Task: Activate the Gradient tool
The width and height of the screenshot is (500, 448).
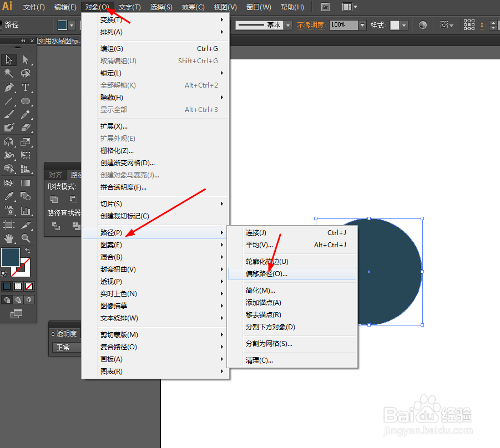Action: 26,183
